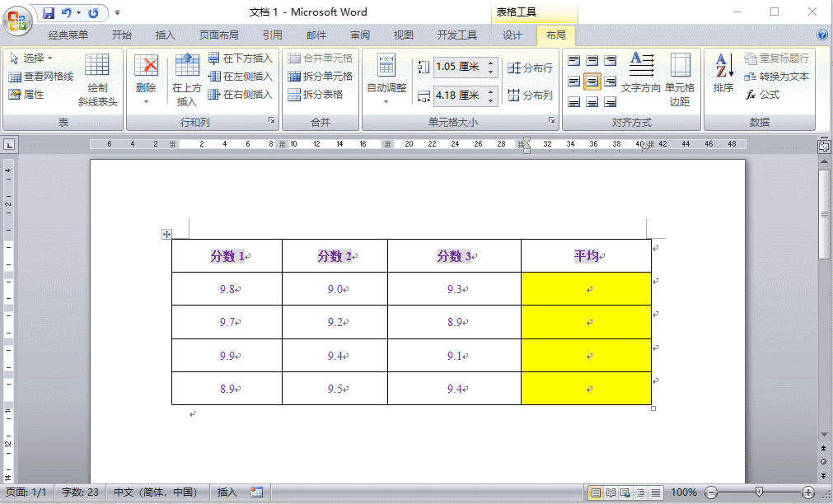Screen dimensions: 833x504
Task: Insert a formula with 公式
Action: pos(762,95)
